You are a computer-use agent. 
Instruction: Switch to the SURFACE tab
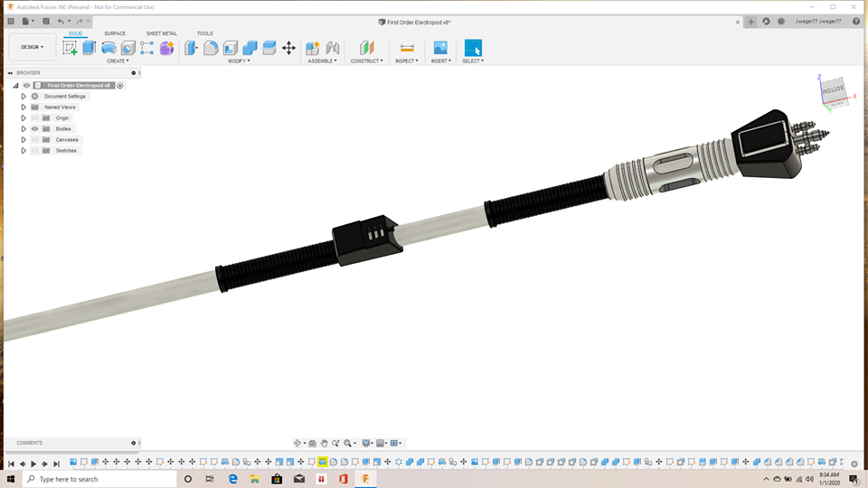click(x=115, y=33)
